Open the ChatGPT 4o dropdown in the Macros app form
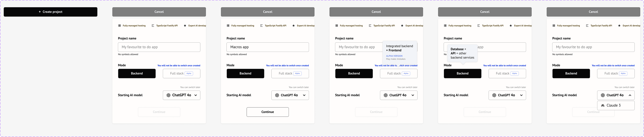 click(x=290, y=95)
